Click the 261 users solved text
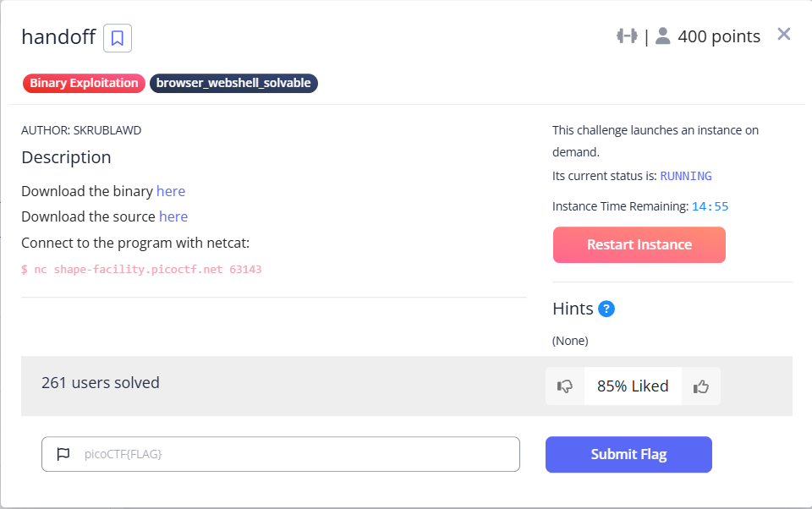The image size is (812, 509). pos(101,383)
